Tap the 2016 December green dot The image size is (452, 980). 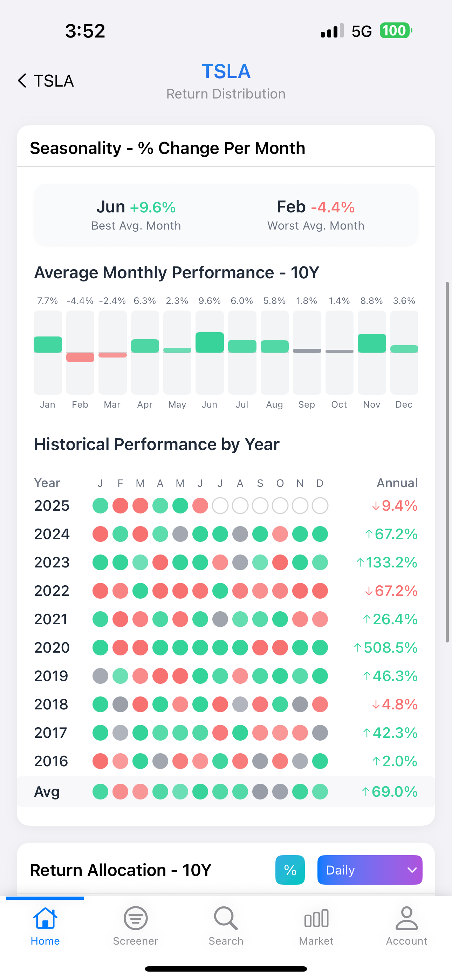click(x=320, y=761)
